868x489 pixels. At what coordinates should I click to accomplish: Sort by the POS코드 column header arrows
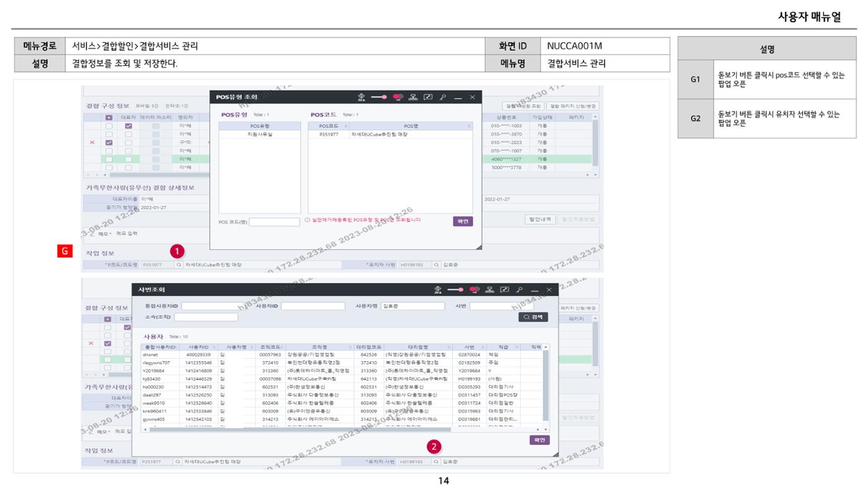click(346, 125)
